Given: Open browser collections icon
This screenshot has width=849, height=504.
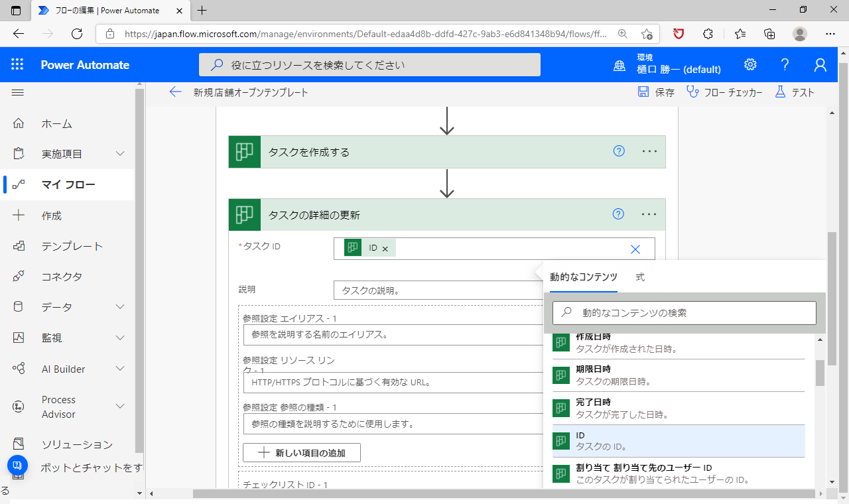Looking at the screenshot, I should pos(769,34).
